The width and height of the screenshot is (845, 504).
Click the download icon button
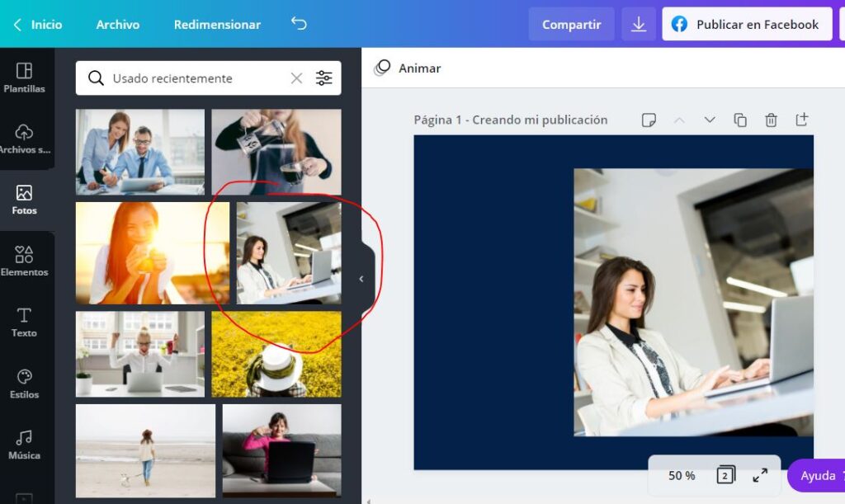tap(639, 25)
